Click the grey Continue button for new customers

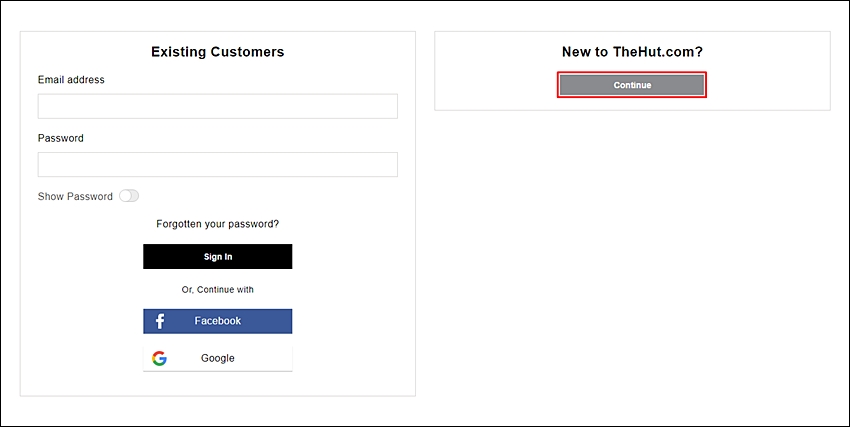(632, 85)
